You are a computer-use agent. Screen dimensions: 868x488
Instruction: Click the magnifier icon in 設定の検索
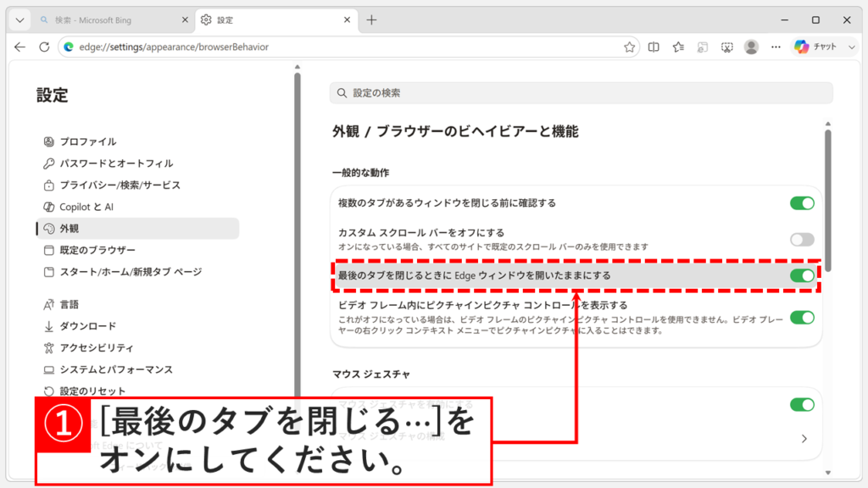(x=342, y=93)
